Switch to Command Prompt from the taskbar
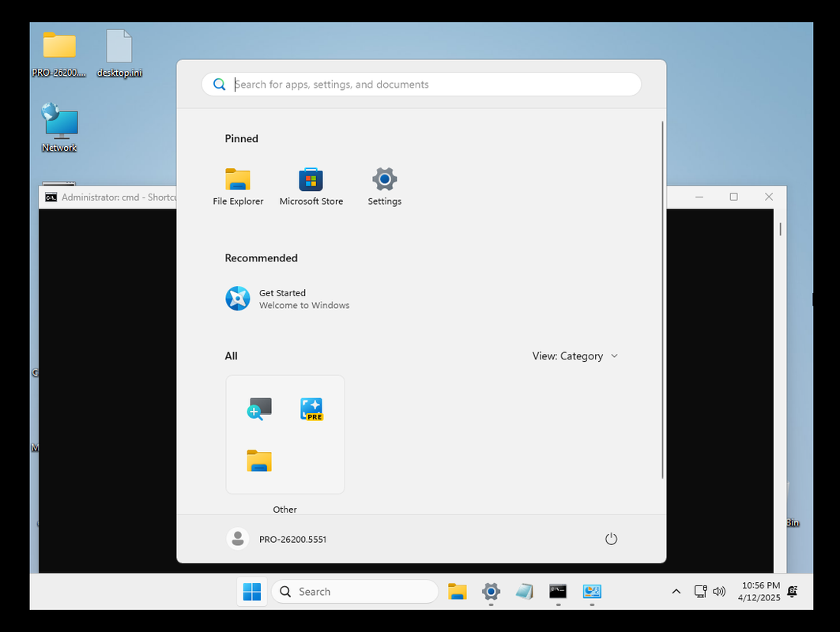This screenshot has width=840, height=632. 558,591
